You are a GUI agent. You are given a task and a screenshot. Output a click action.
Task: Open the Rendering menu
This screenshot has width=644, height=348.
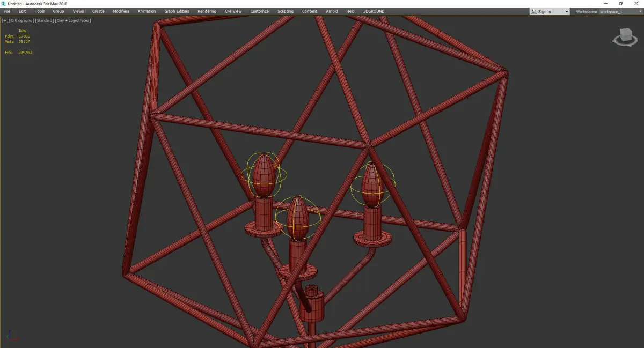(x=207, y=11)
